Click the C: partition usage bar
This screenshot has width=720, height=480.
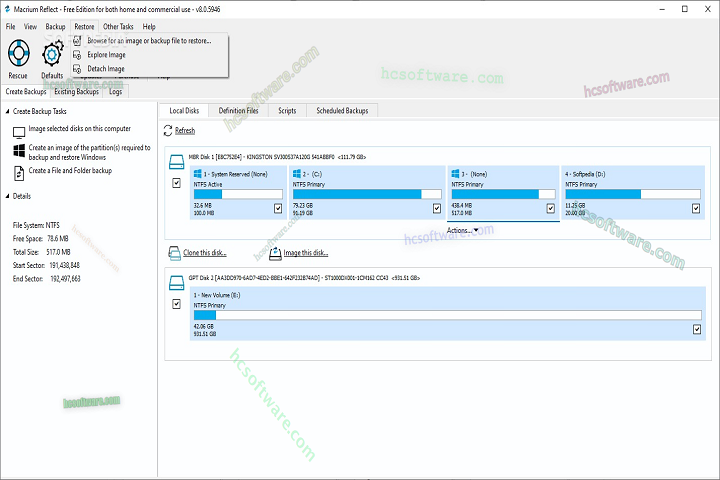click(367, 194)
